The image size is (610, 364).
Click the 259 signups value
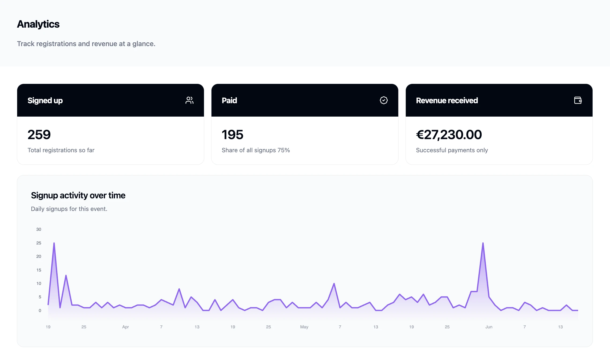[39, 135]
